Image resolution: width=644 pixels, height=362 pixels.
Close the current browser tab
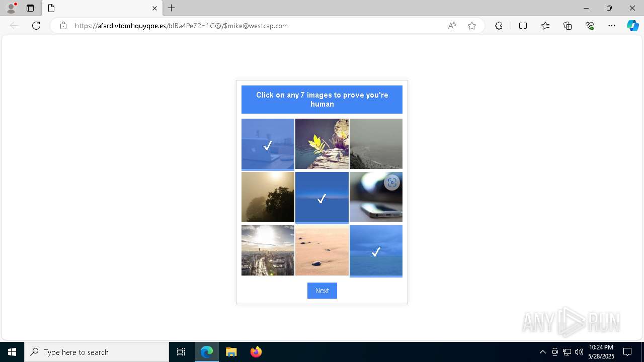pos(154,8)
